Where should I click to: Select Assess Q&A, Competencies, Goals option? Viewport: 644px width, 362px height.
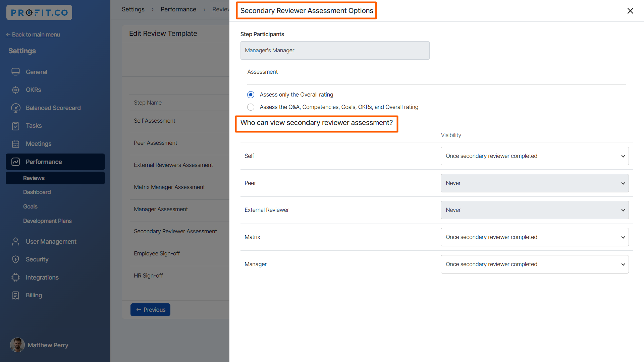coord(251,107)
